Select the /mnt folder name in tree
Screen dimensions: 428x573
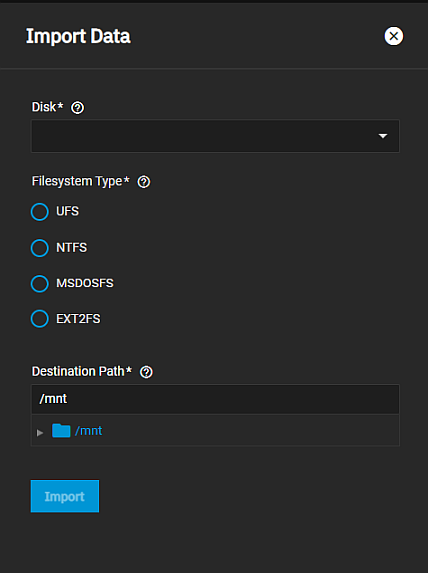click(88, 431)
